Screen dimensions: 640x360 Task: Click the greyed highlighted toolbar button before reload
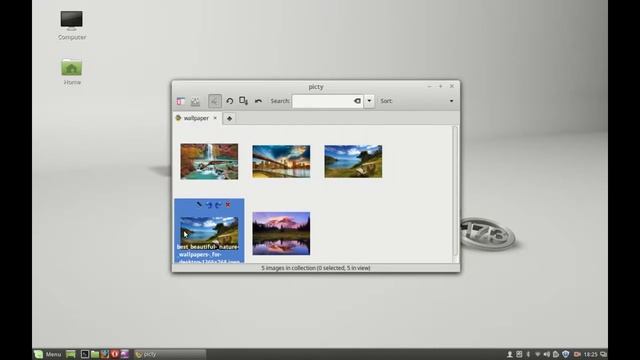[215, 101]
